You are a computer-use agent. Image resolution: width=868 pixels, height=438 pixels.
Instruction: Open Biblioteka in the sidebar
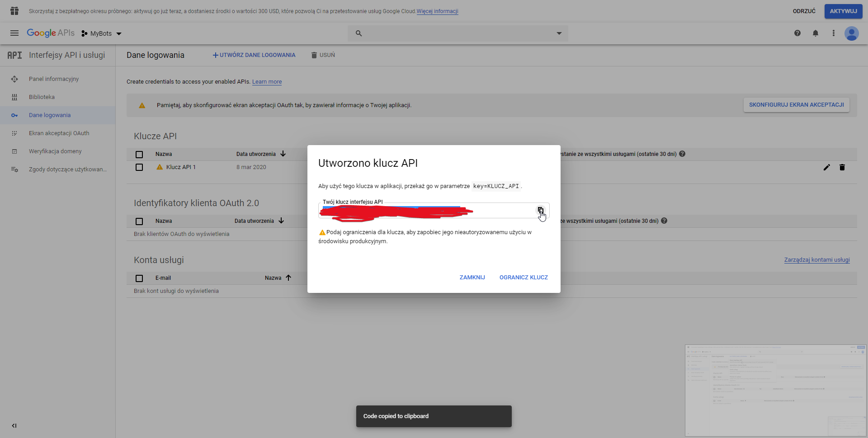click(x=42, y=97)
